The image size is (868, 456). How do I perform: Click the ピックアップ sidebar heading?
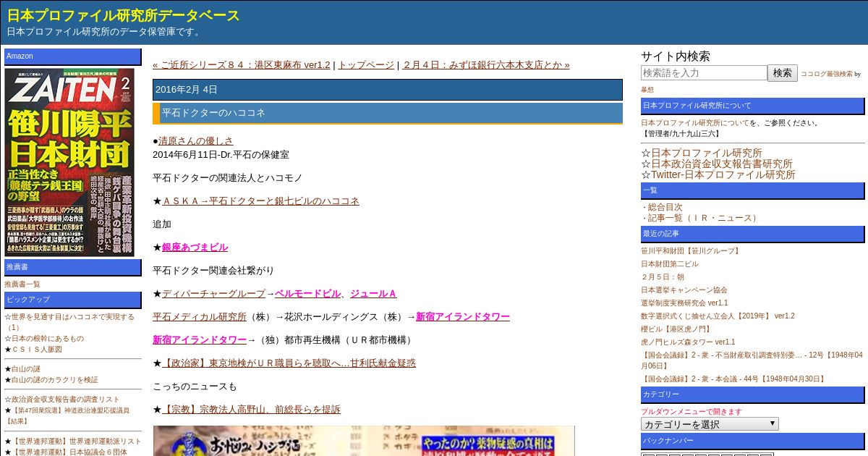[x=73, y=300]
